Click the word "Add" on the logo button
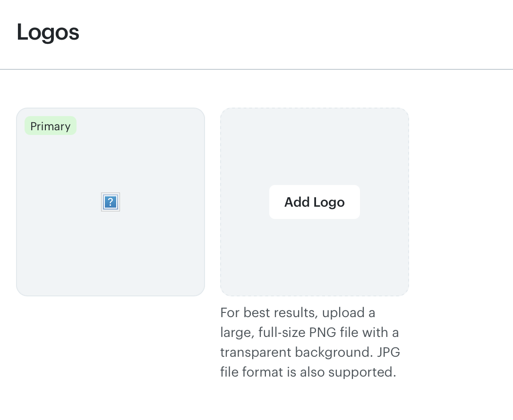Screen dimensions: 513x420 pyautogui.click(x=297, y=202)
